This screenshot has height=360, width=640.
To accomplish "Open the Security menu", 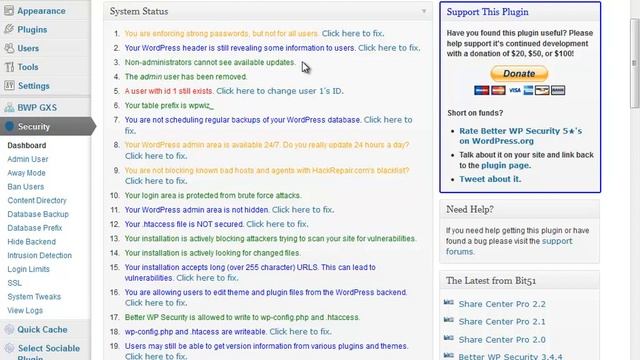I will 33,127.
